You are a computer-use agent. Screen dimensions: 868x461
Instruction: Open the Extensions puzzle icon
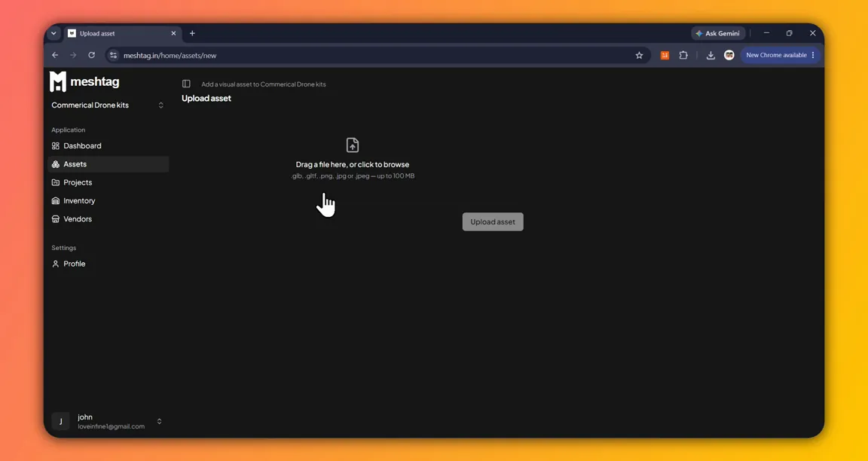click(x=683, y=55)
